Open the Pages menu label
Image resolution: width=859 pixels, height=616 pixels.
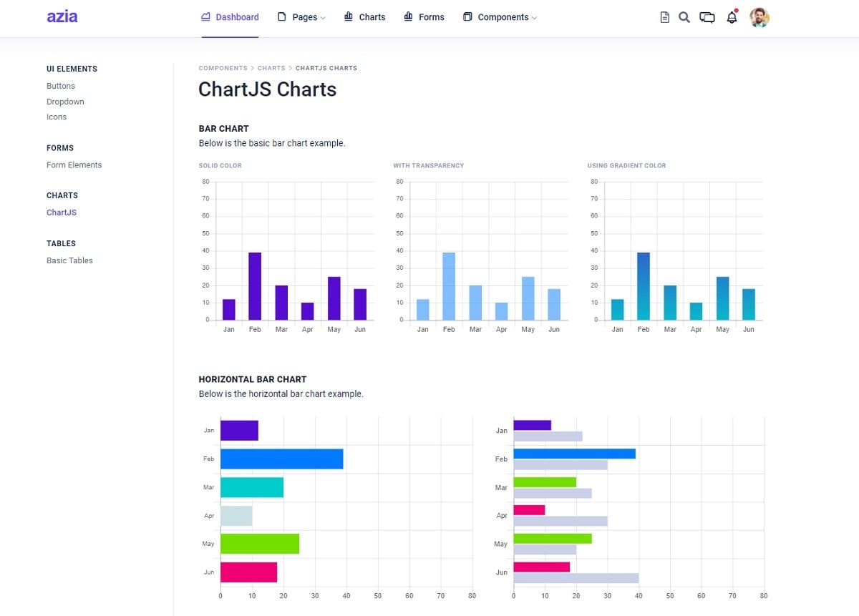(x=305, y=17)
